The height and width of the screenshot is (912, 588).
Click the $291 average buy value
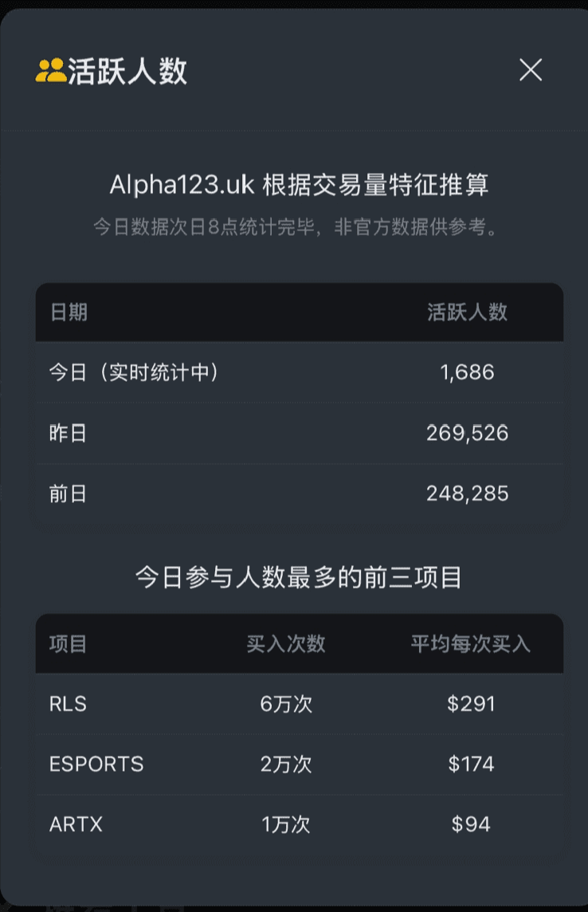[471, 704]
